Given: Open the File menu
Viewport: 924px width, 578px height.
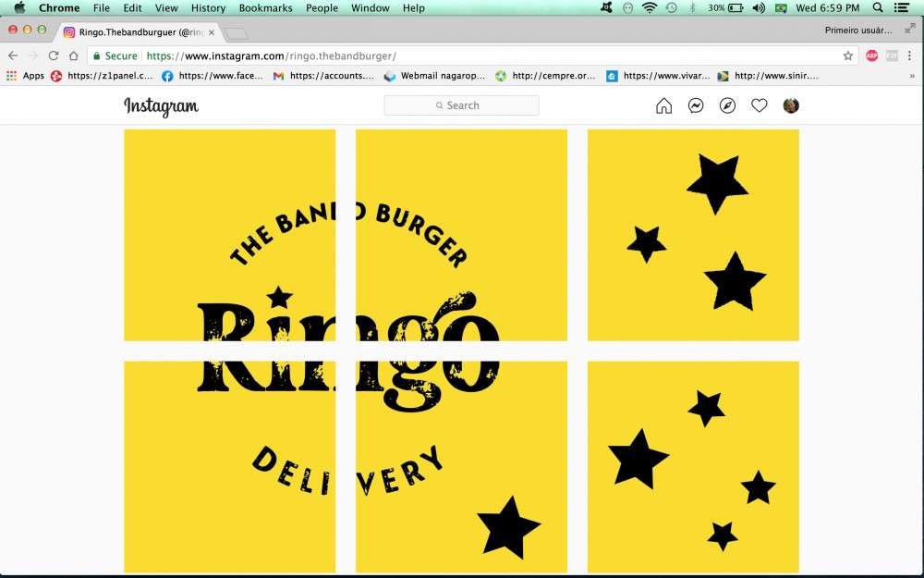Looking at the screenshot, I should point(102,7).
